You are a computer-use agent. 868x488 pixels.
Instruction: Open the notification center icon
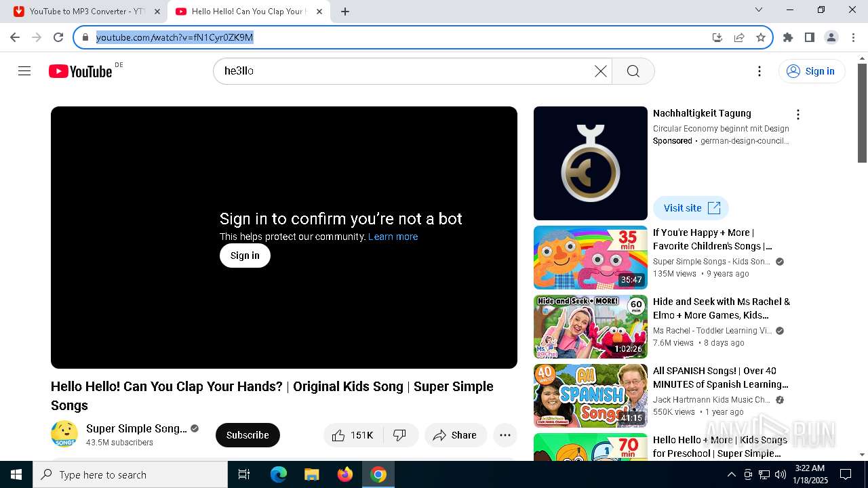click(x=846, y=474)
